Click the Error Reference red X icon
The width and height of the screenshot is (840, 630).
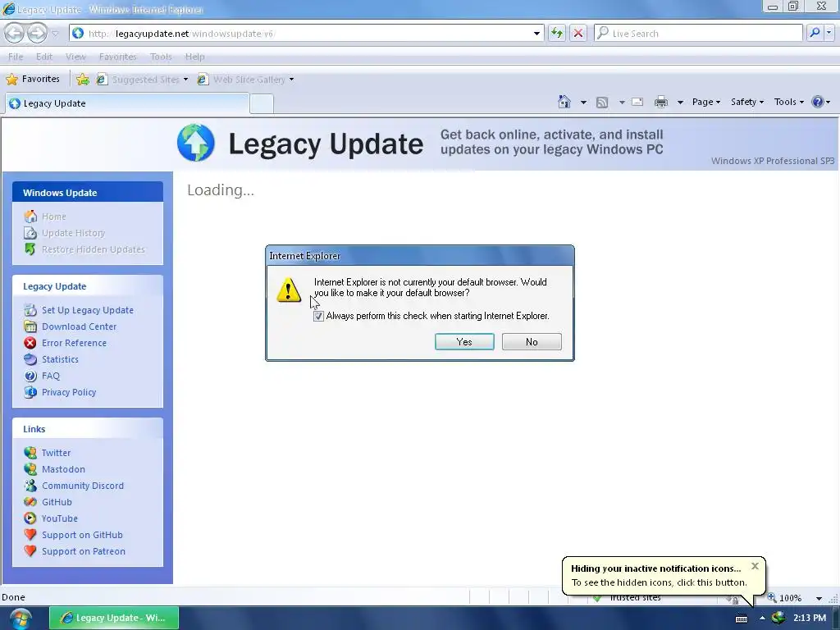point(30,343)
